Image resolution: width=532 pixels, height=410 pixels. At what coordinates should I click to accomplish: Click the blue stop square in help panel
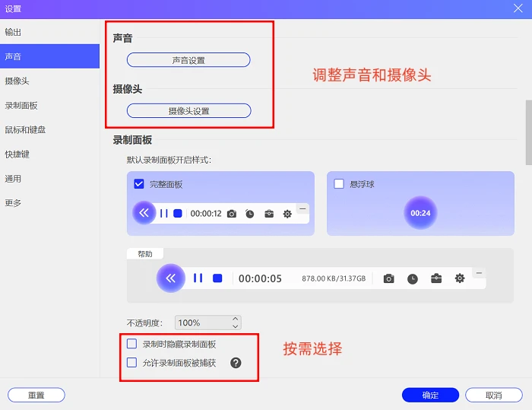(x=217, y=278)
